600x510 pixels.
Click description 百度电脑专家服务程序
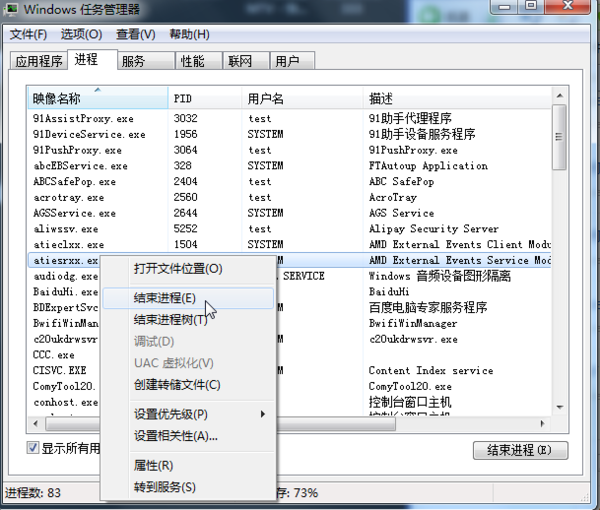click(428, 307)
